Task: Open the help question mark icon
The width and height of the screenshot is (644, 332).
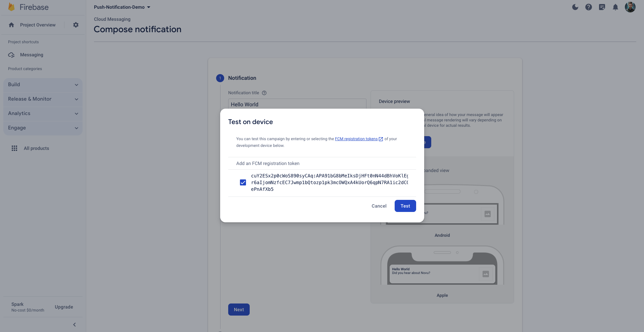Action: pyautogui.click(x=589, y=7)
